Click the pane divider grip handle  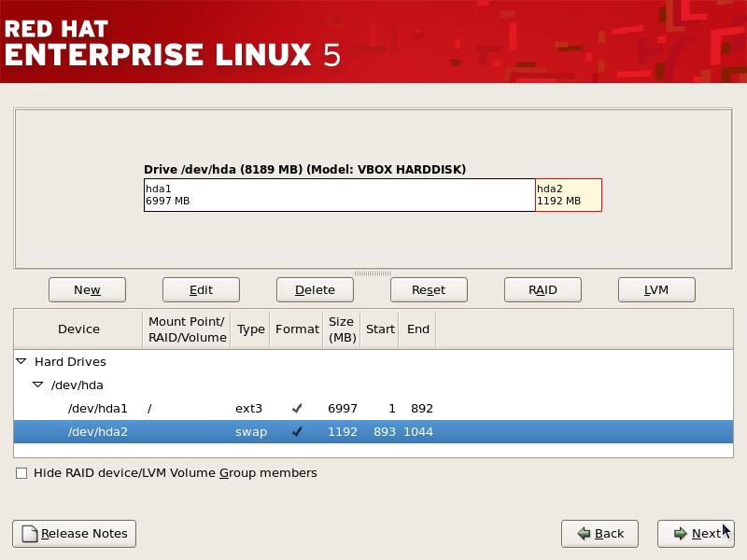[373, 273]
